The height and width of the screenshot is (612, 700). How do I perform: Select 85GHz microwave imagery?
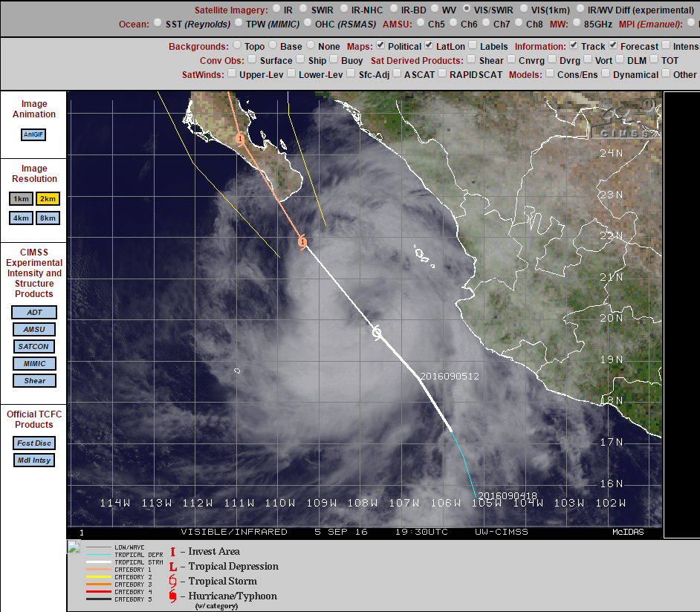pyautogui.click(x=577, y=23)
